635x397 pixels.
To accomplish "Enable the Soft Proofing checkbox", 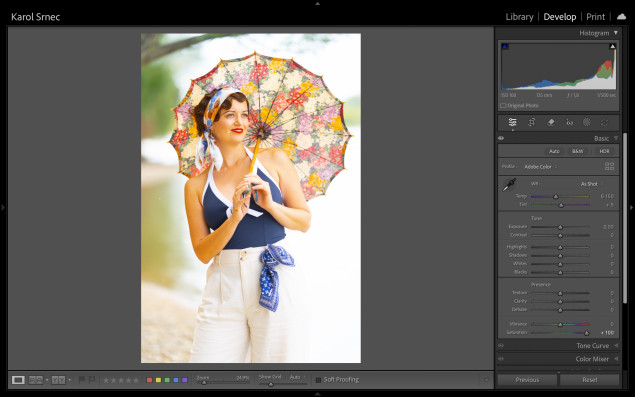I will [318, 380].
